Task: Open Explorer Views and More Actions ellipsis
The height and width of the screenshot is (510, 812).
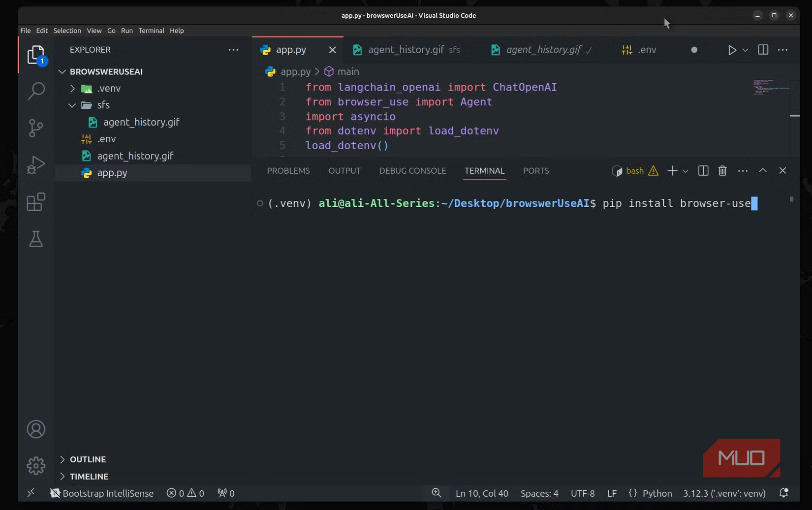Action: click(x=233, y=50)
